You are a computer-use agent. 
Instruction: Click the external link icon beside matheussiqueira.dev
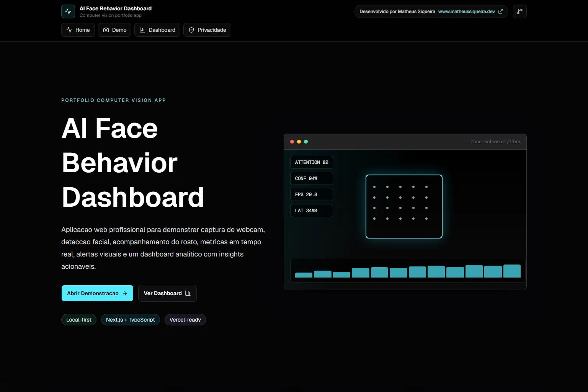501,11
